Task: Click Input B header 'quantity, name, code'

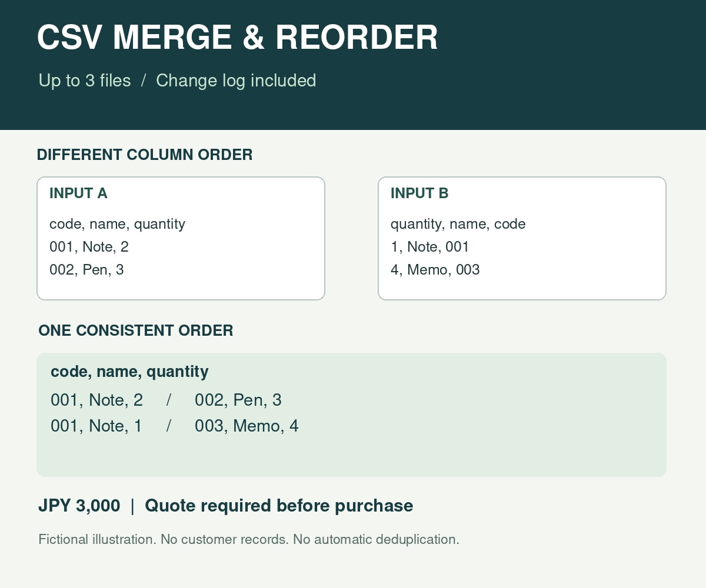Action: point(458,224)
